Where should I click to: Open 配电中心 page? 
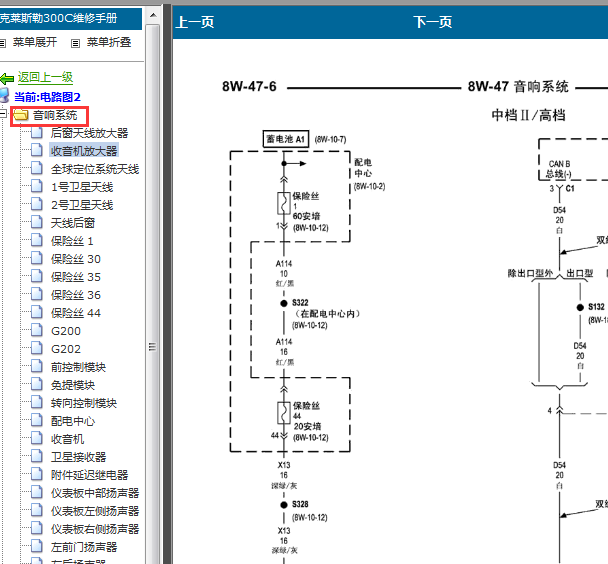point(73,421)
